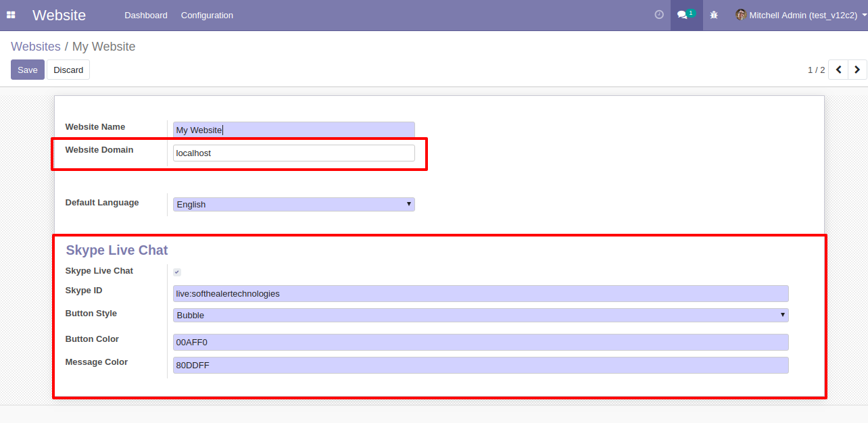Click the Website Domain label
This screenshot has width=868, height=423.
99,150
